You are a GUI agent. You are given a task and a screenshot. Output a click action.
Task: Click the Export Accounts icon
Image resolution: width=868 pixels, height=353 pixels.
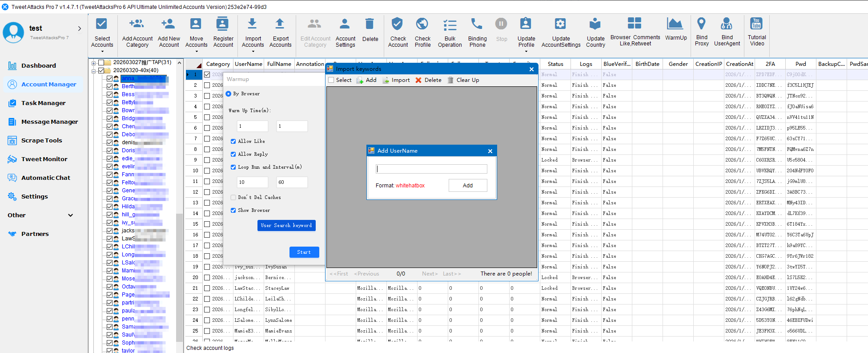tap(280, 24)
